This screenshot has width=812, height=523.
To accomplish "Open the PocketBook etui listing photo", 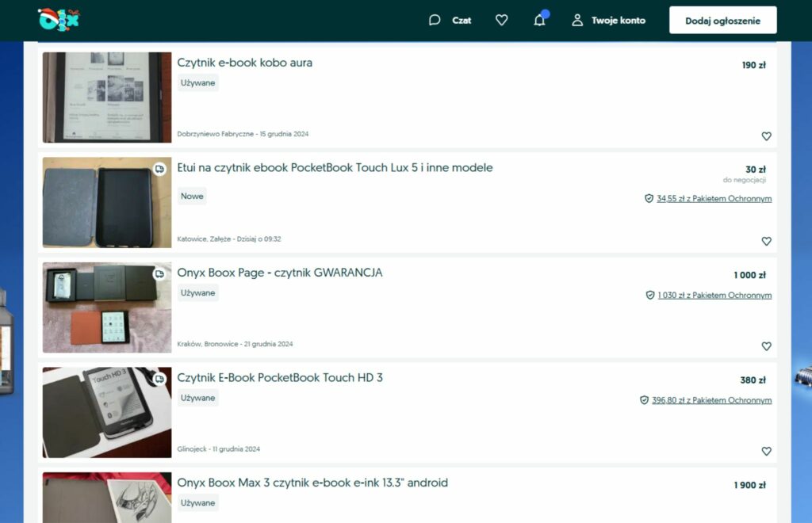I will coord(107,202).
